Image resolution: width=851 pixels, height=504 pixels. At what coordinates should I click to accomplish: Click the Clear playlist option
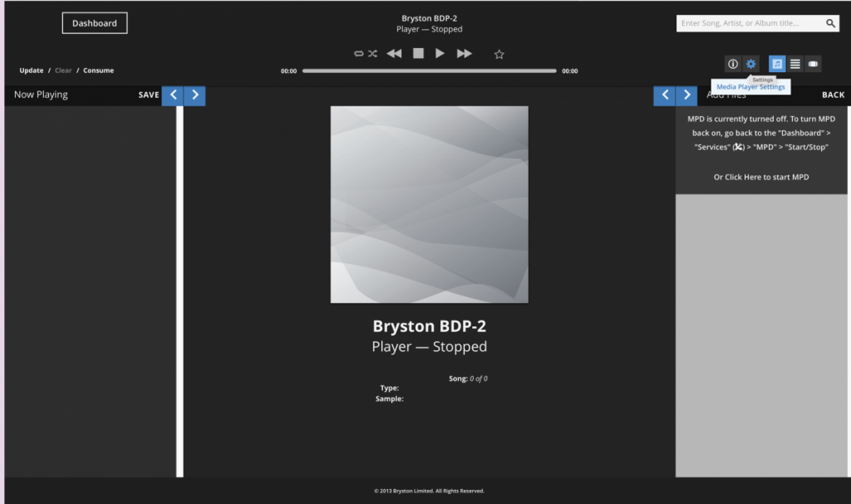coord(63,71)
